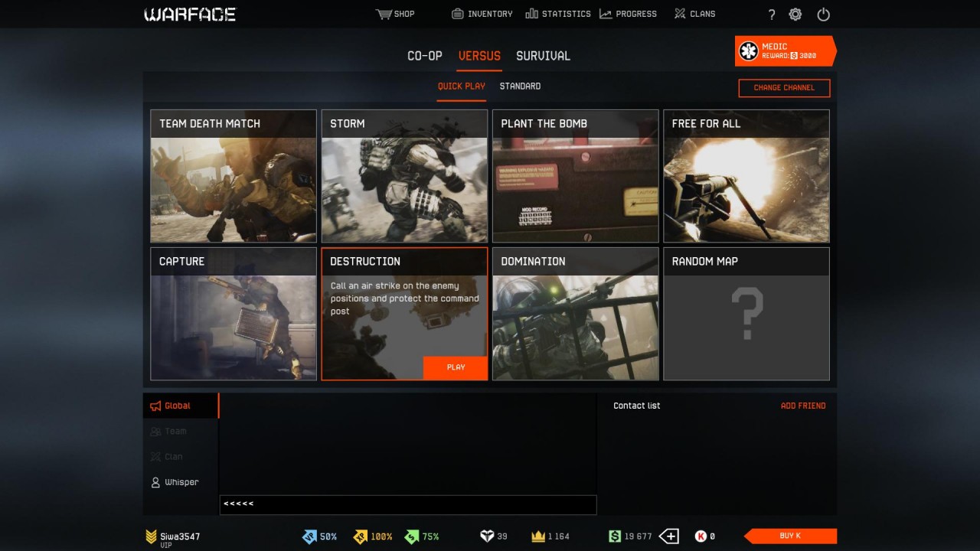Select the Random Map card
Screen dimensions: 980x551
pos(746,314)
